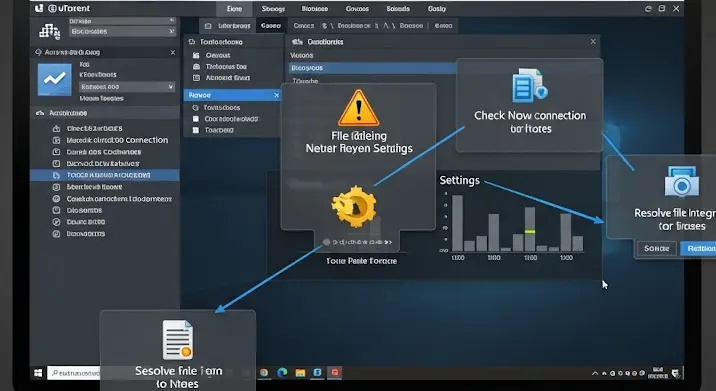Click the 'Settings' heading above bar chart
Image resolution: width=716 pixels, height=391 pixels.
click(459, 180)
